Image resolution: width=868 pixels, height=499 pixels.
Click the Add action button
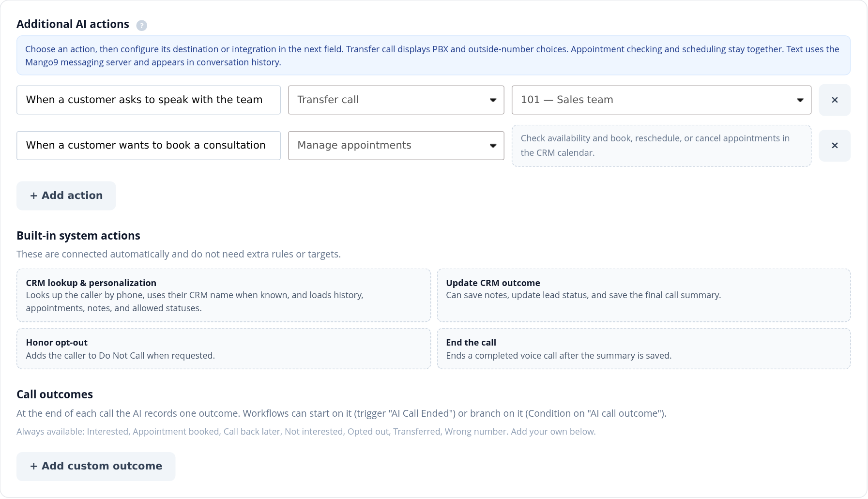click(x=66, y=196)
